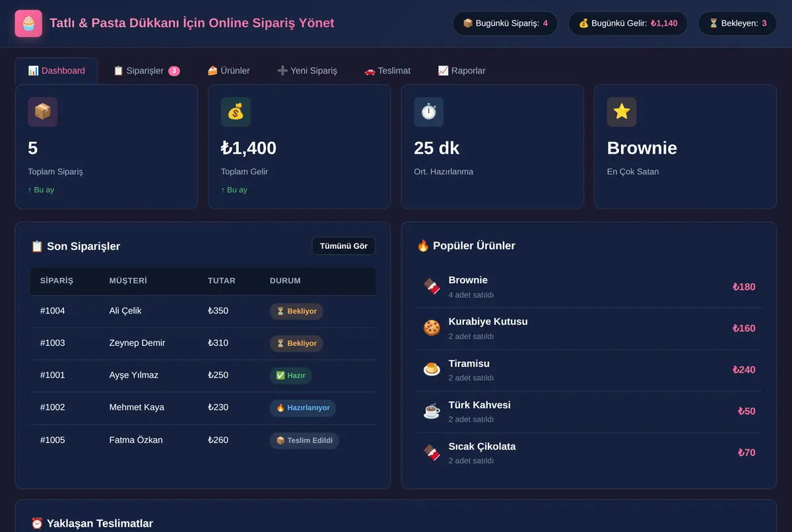
Task: Click the money bag icon on Toplam Gelir card
Action: click(236, 112)
